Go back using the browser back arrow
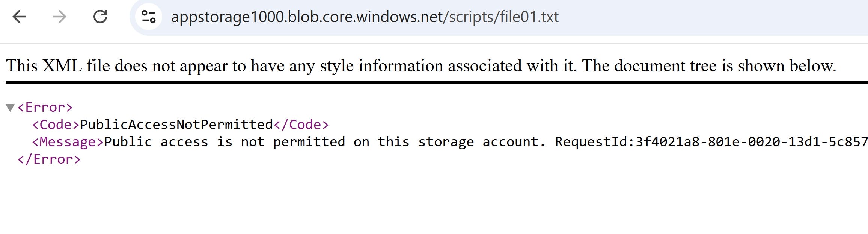Viewport: 868px width, 234px height. pos(19,17)
